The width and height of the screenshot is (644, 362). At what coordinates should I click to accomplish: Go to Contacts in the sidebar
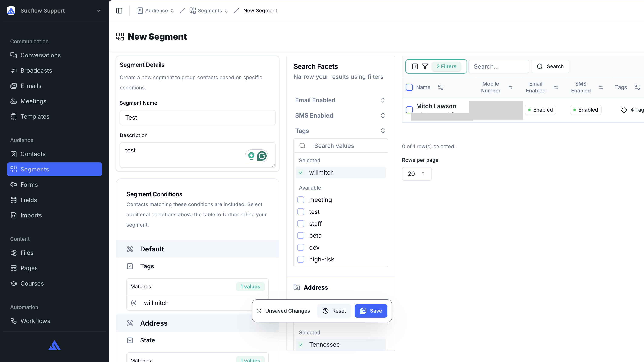54,154
